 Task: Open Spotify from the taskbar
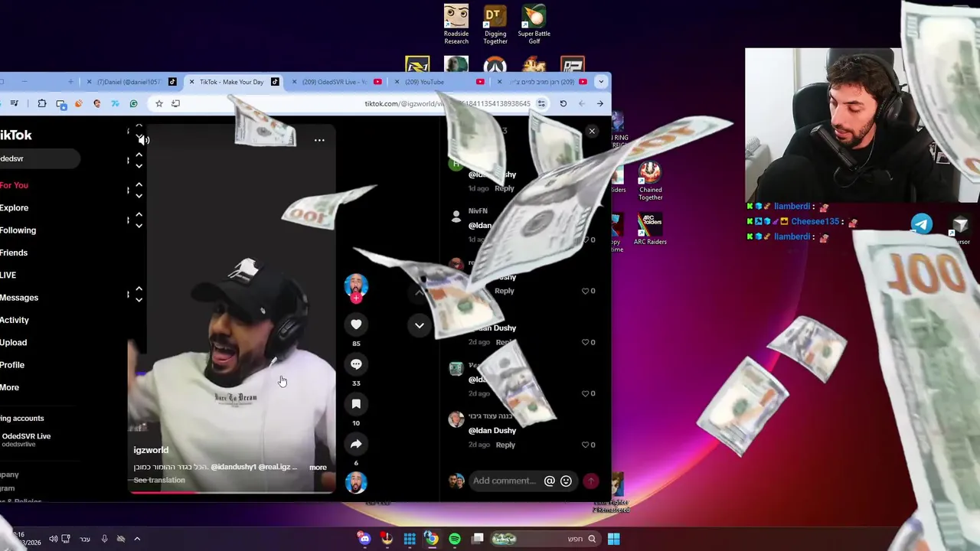tap(455, 539)
